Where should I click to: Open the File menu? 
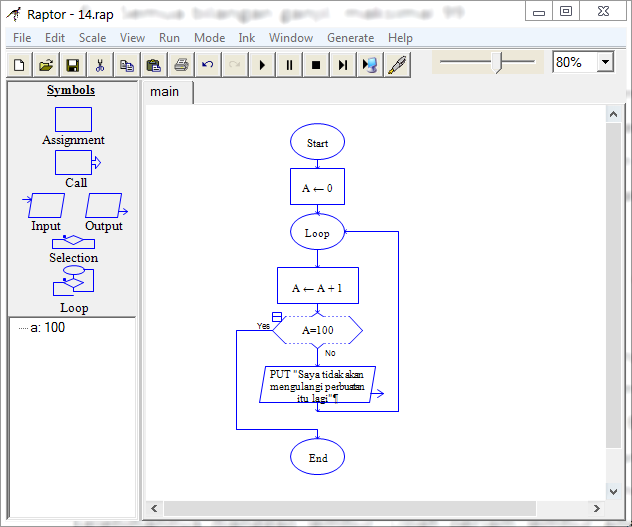click(x=22, y=38)
